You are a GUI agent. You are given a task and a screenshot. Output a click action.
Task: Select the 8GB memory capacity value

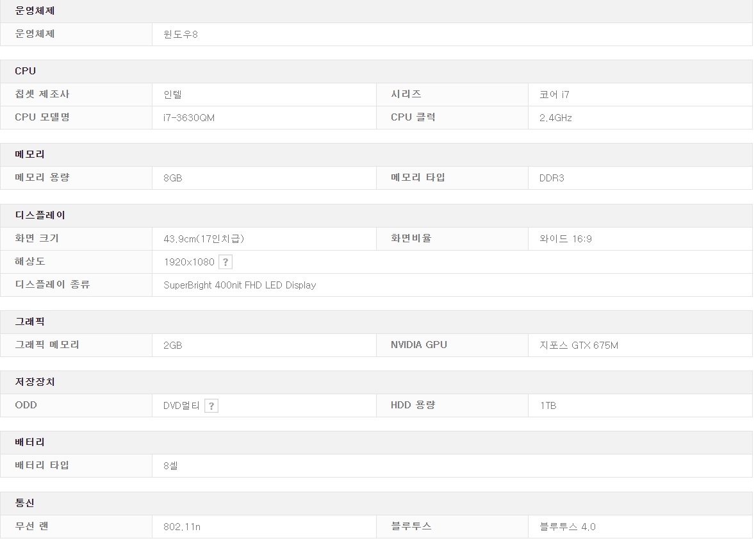[173, 178]
